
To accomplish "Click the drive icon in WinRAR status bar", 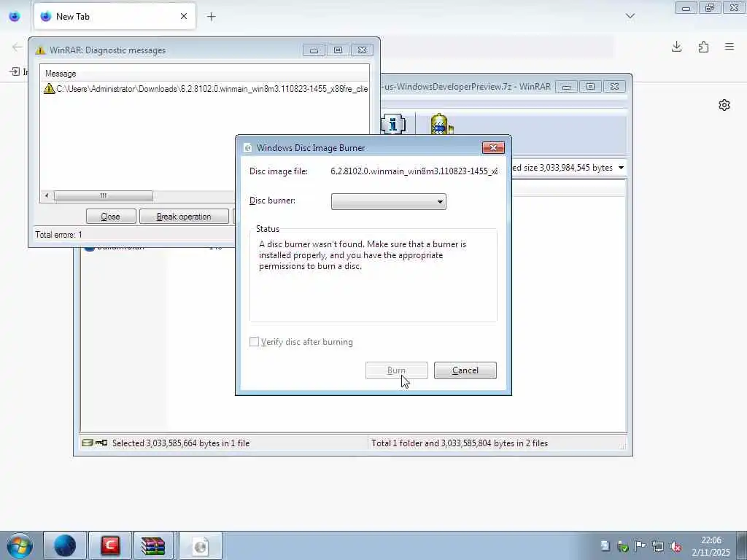I will (x=88, y=443).
